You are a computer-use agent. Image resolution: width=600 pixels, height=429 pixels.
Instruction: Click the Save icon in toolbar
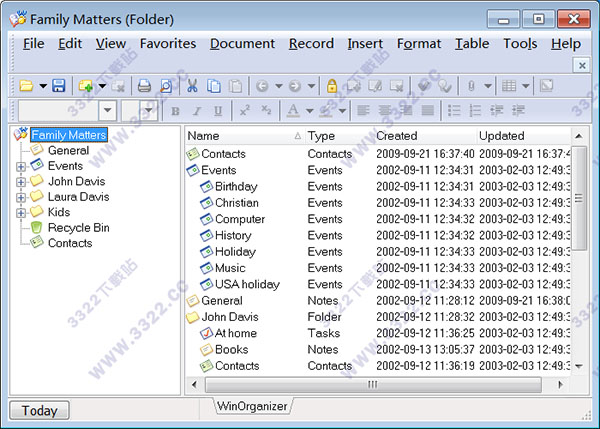pos(59,86)
